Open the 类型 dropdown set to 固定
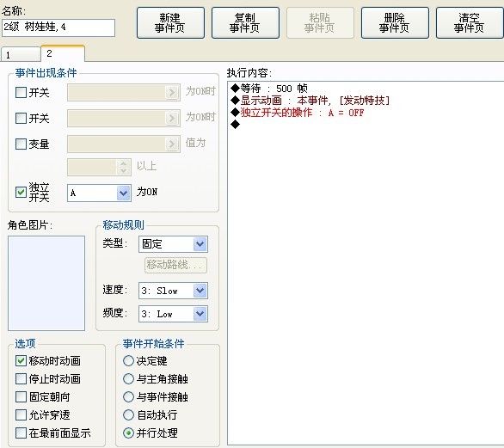 [173, 244]
